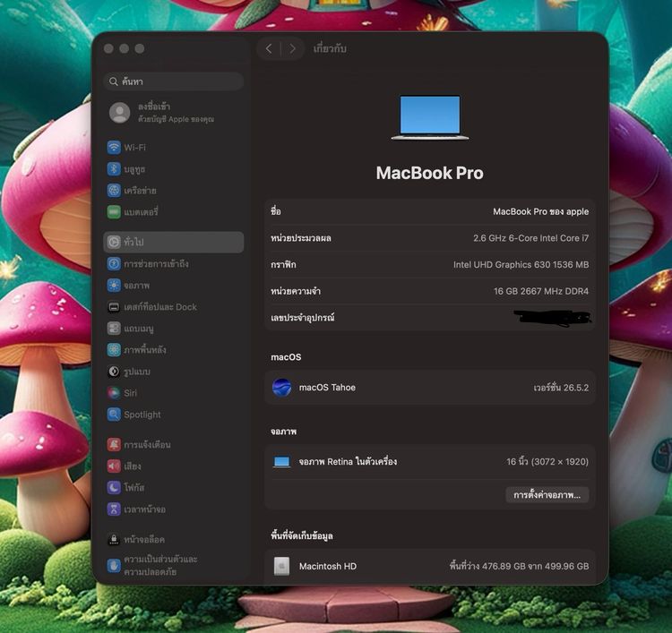
Task: Open Focus (โฟกัส) moon icon
Action: (114, 487)
